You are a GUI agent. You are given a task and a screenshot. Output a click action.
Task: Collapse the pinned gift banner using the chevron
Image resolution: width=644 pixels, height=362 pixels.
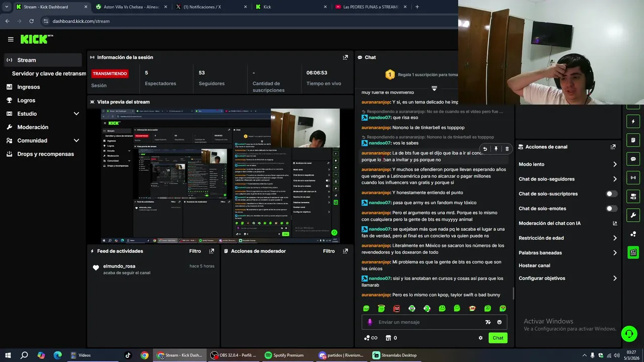coord(434,88)
